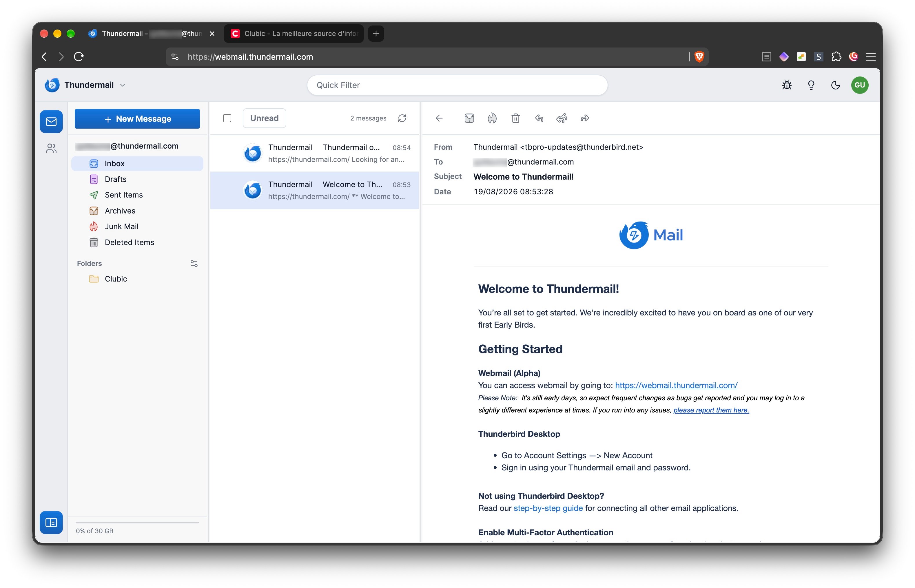Click the lightbulb suggestions icon
This screenshot has width=915, height=588.
(811, 85)
